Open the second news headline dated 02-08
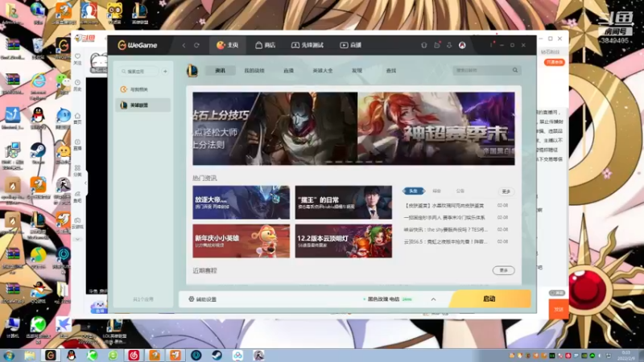 444,217
